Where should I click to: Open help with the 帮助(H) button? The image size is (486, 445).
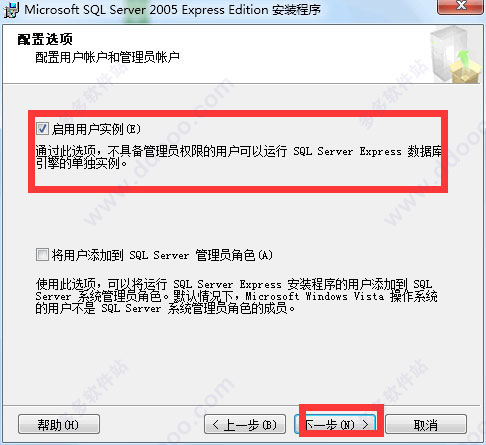pyautogui.click(x=59, y=424)
